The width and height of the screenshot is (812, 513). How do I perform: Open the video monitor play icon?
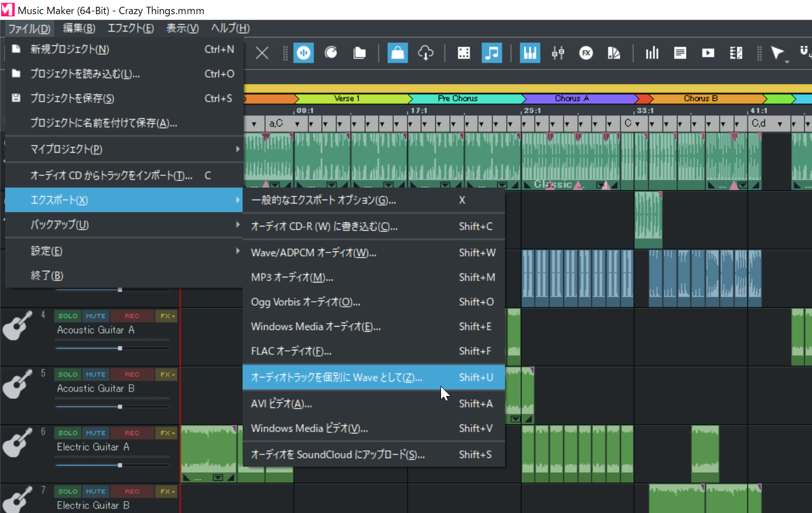click(x=708, y=53)
